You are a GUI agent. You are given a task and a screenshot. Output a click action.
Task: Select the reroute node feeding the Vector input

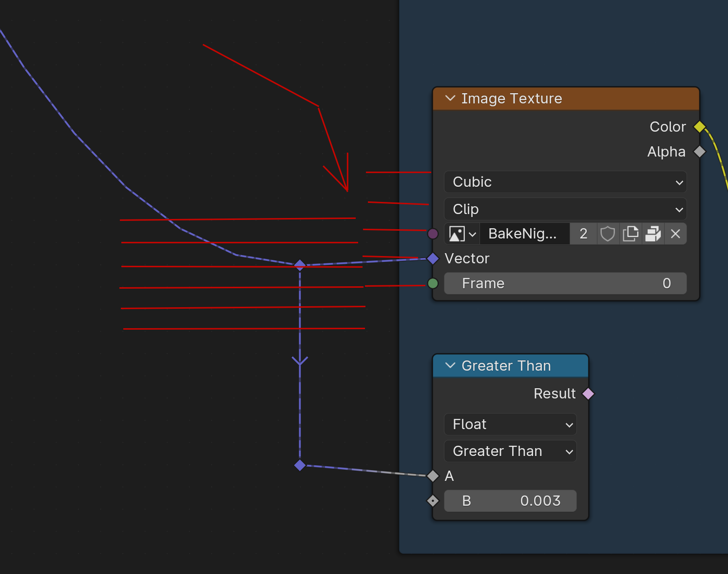[300, 265]
